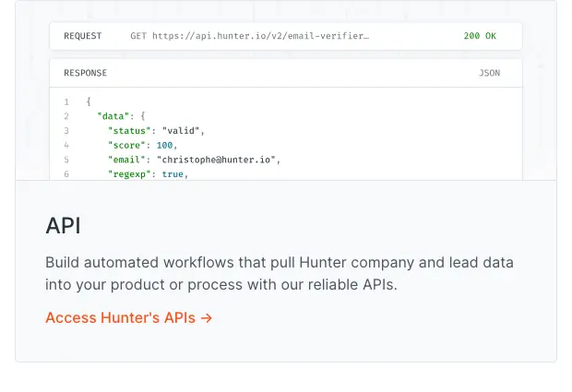Click the GET method label in request
Screen dimensions: 572x392
click(x=138, y=36)
